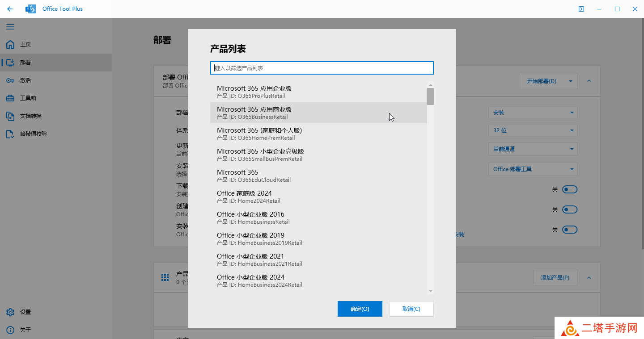Open the 关于 about page

(56, 330)
